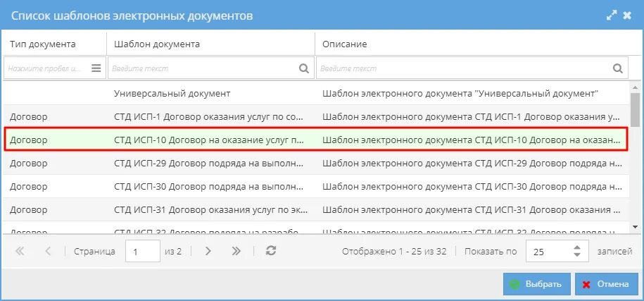The height and width of the screenshot is (301, 644).
Task: Select the СТД ИСП-29 Договор подряда row
Action: [316, 164]
